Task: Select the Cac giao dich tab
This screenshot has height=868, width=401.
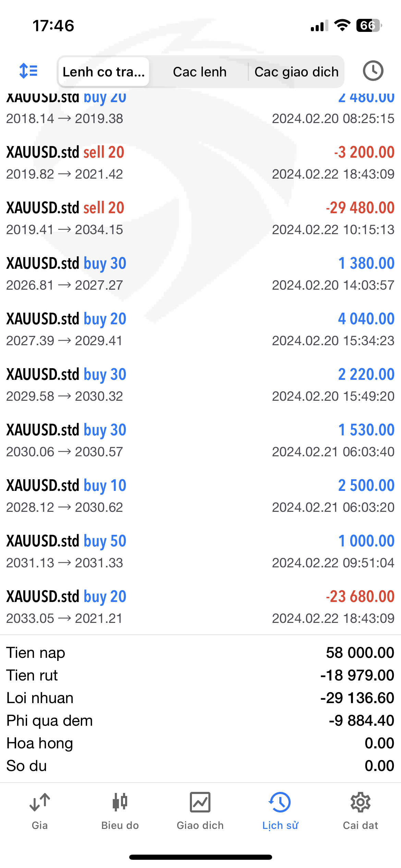Action: [x=296, y=72]
